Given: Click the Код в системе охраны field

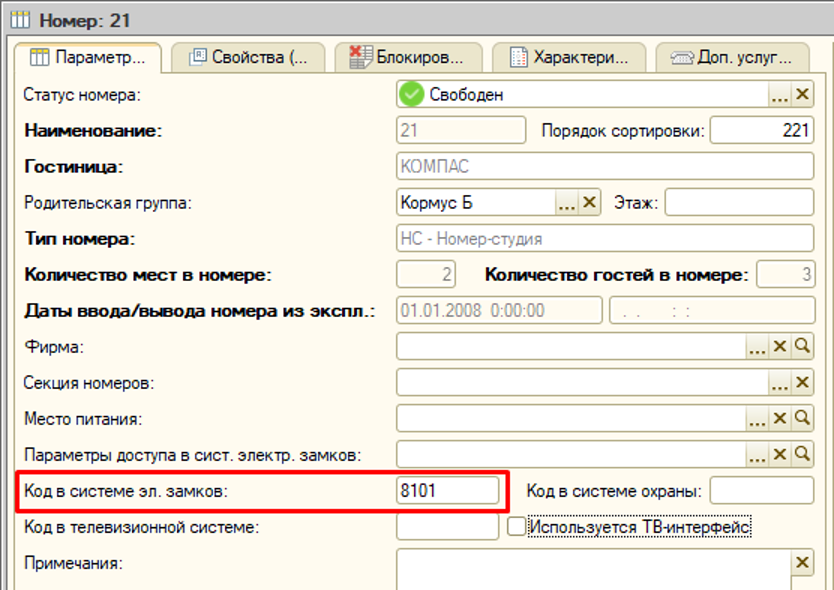Looking at the screenshot, I should (x=762, y=490).
